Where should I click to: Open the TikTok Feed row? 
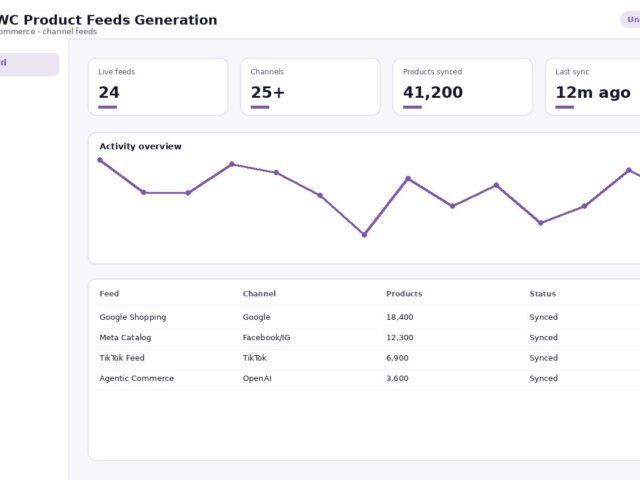coord(368,358)
